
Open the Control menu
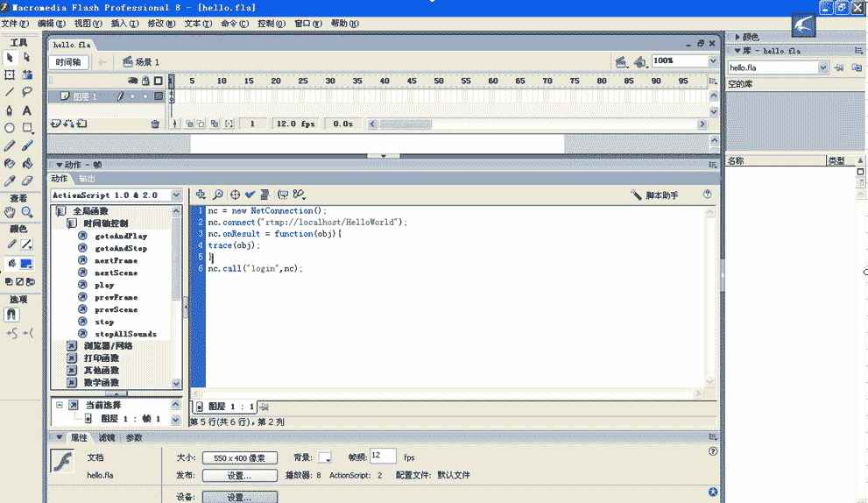[272, 24]
